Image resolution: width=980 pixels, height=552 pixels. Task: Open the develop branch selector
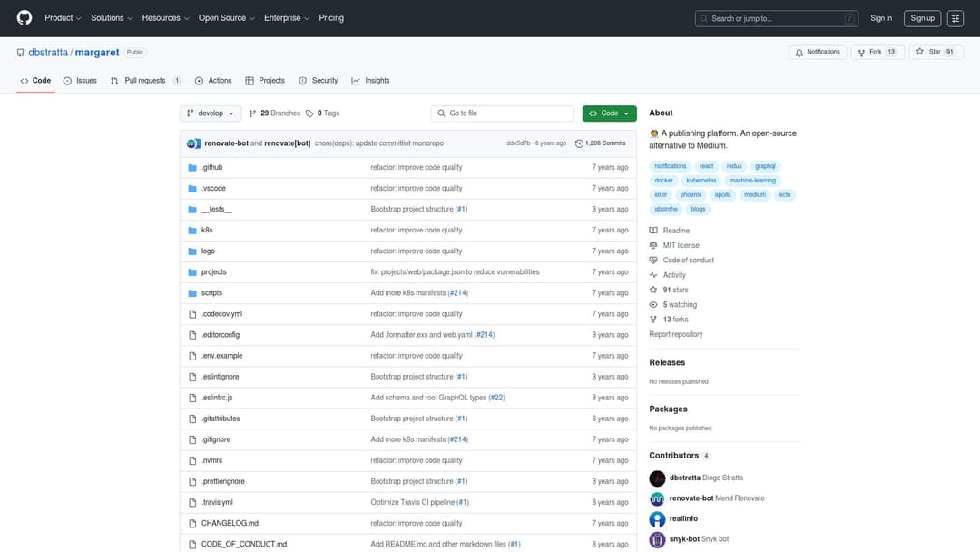coord(211,113)
